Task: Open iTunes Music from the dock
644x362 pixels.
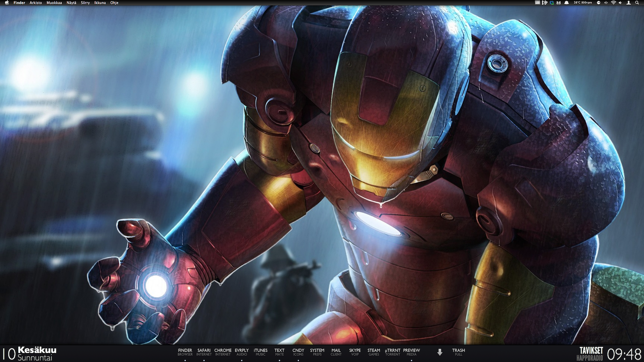Action: [x=261, y=352]
